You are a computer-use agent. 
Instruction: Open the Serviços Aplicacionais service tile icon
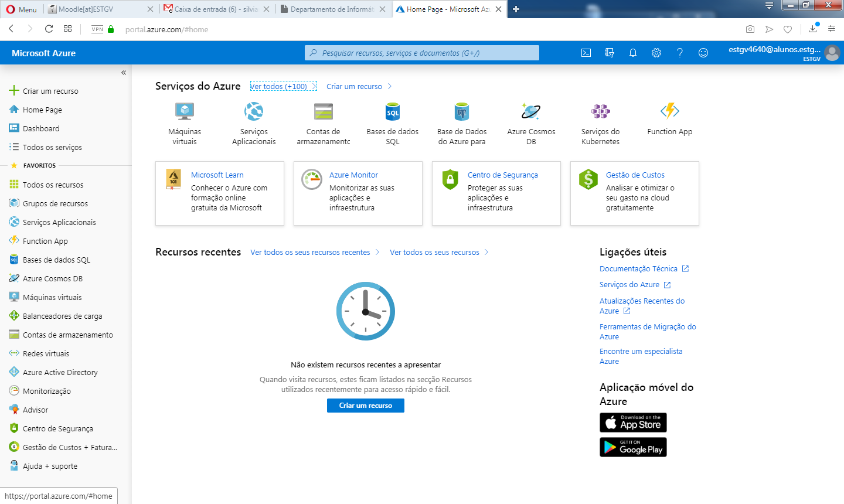254,111
